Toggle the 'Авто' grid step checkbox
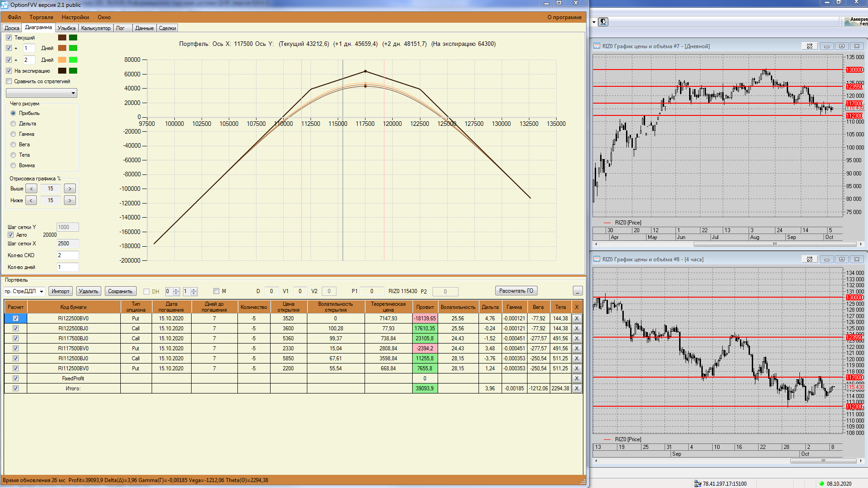This screenshot has width=868, height=488. [10, 234]
